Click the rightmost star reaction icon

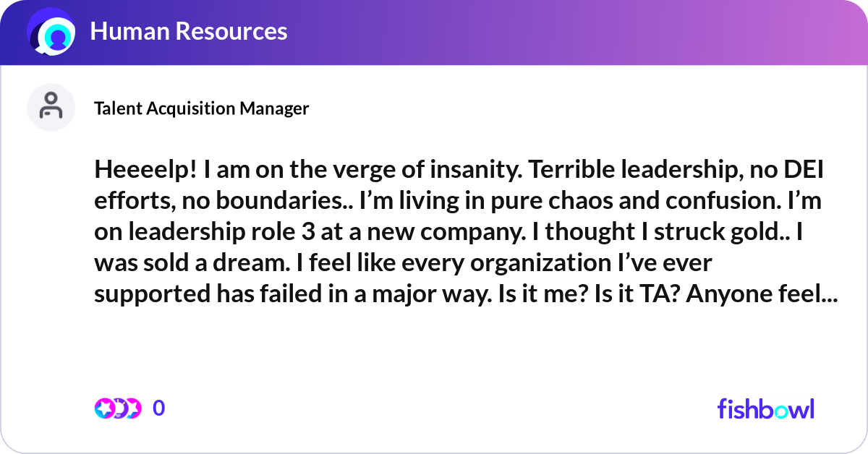pos(134,408)
